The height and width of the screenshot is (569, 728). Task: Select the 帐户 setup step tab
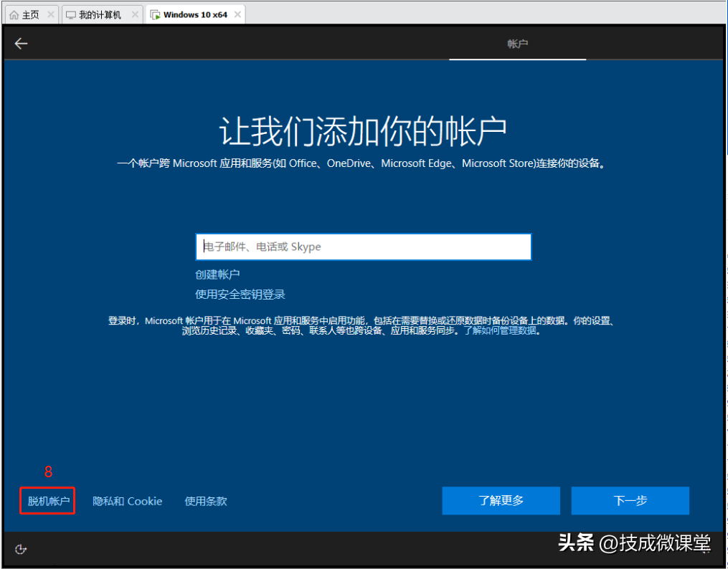517,44
